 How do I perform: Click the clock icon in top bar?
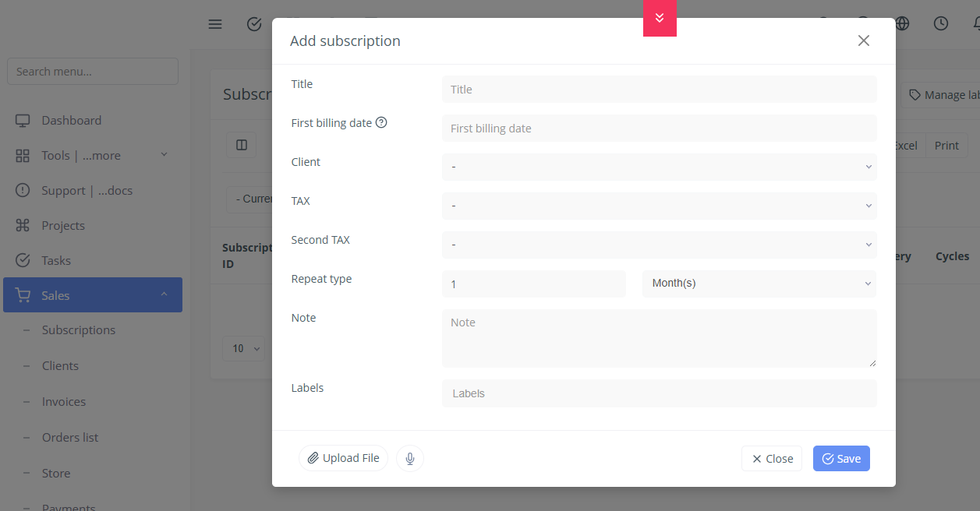coord(941,23)
